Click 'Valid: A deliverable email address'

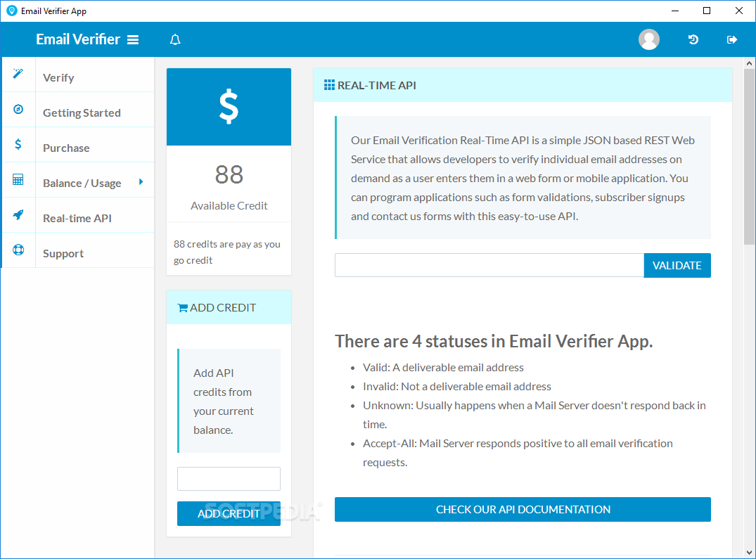[x=443, y=368]
